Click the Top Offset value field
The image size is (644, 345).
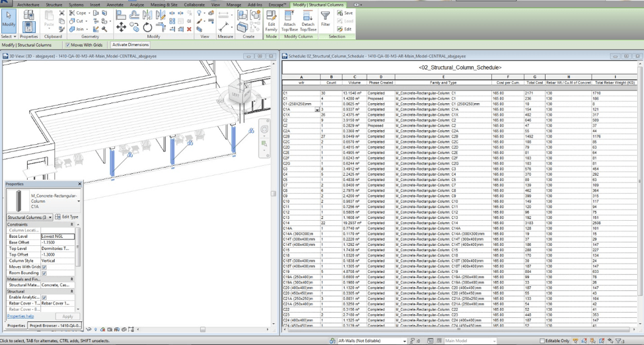[x=58, y=254]
